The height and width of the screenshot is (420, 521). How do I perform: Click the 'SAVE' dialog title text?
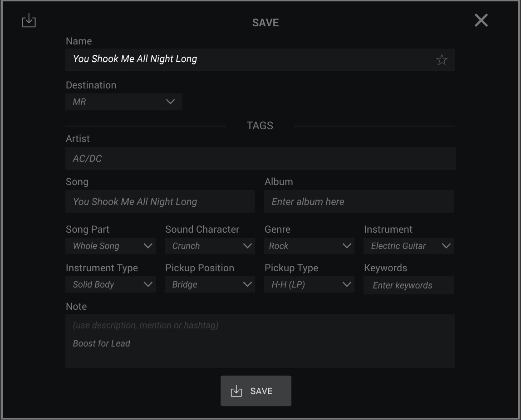coord(265,23)
